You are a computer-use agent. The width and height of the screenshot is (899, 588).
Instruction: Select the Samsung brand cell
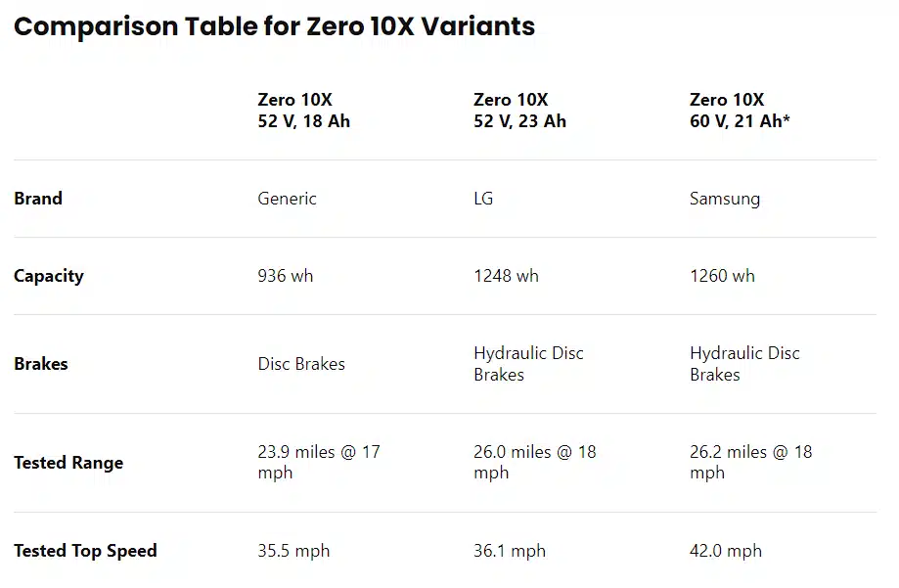724,199
